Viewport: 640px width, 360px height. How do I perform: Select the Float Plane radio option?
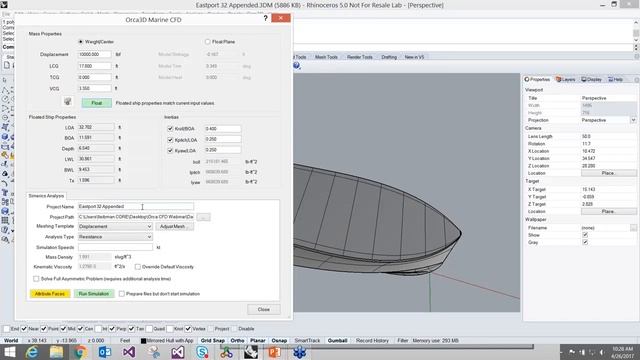(x=207, y=42)
